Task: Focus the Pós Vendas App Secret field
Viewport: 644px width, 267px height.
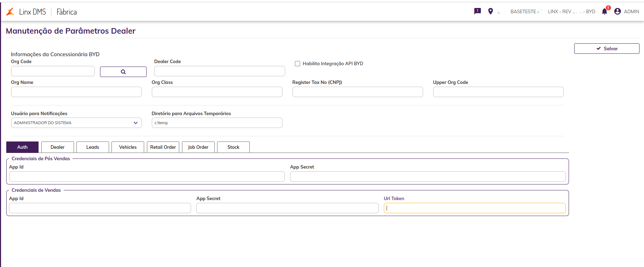Action: pyautogui.click(x=428, y=176)
